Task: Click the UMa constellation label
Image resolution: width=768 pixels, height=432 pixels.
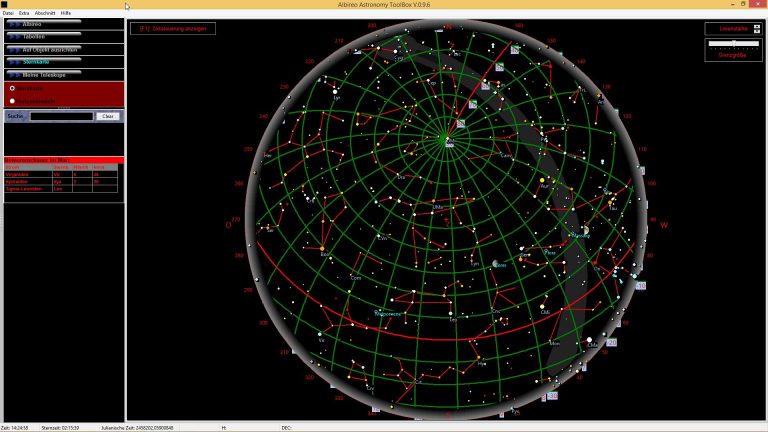Action: click(x=437, y=207)
